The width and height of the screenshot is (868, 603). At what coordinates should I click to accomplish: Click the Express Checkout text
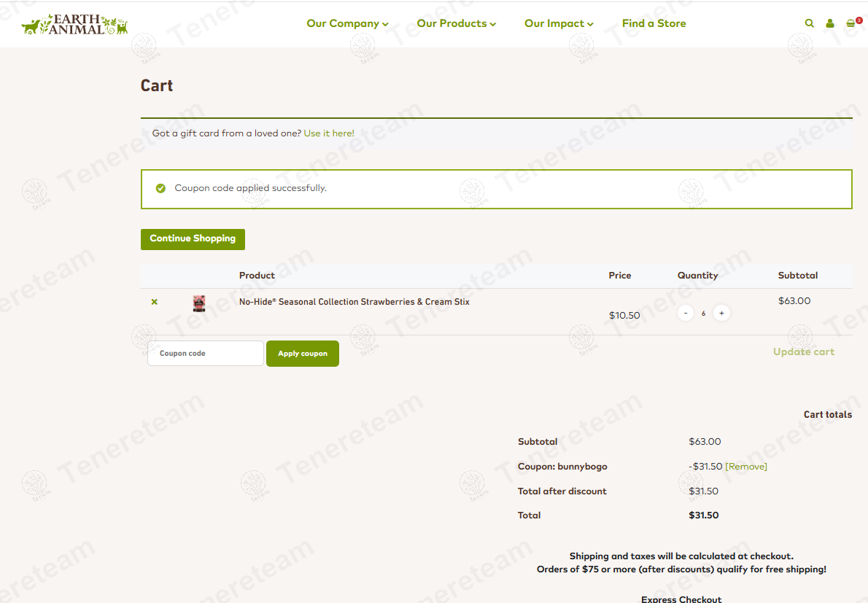point(681,599)
